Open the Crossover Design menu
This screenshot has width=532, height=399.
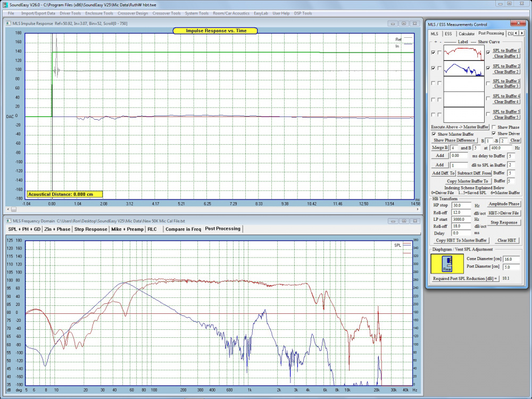pos(133,13)
